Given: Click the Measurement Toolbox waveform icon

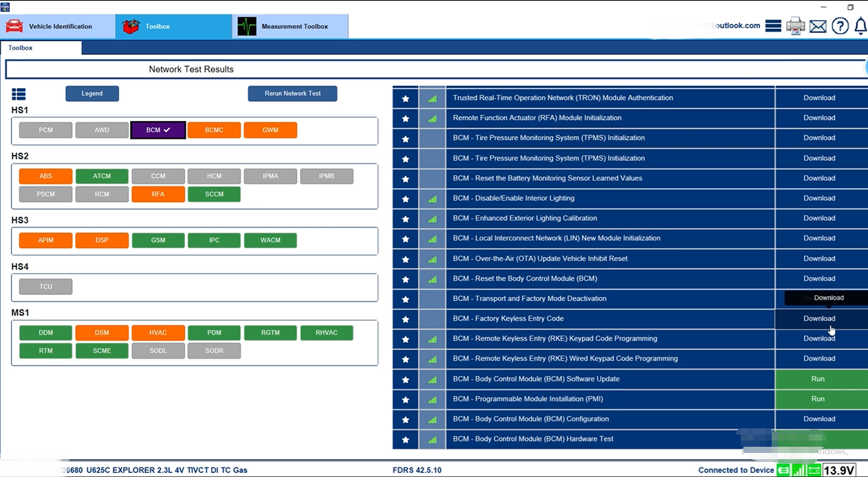Looking at the screenshot, I should pos(246,26).
